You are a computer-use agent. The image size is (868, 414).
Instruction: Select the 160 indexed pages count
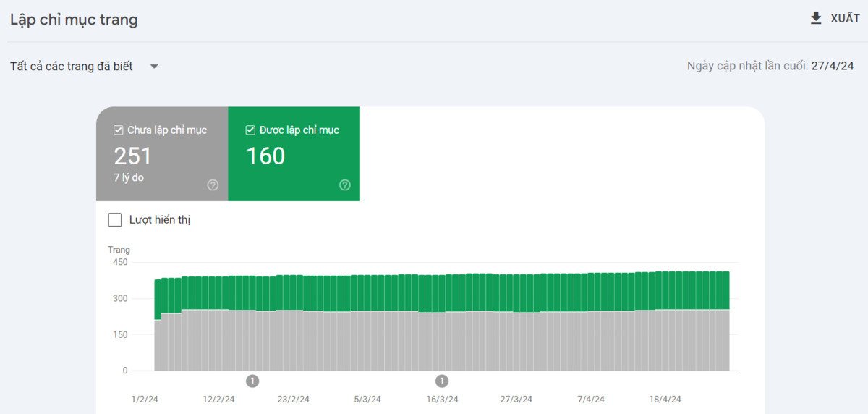pyautogui.click(x=265, y=156)
